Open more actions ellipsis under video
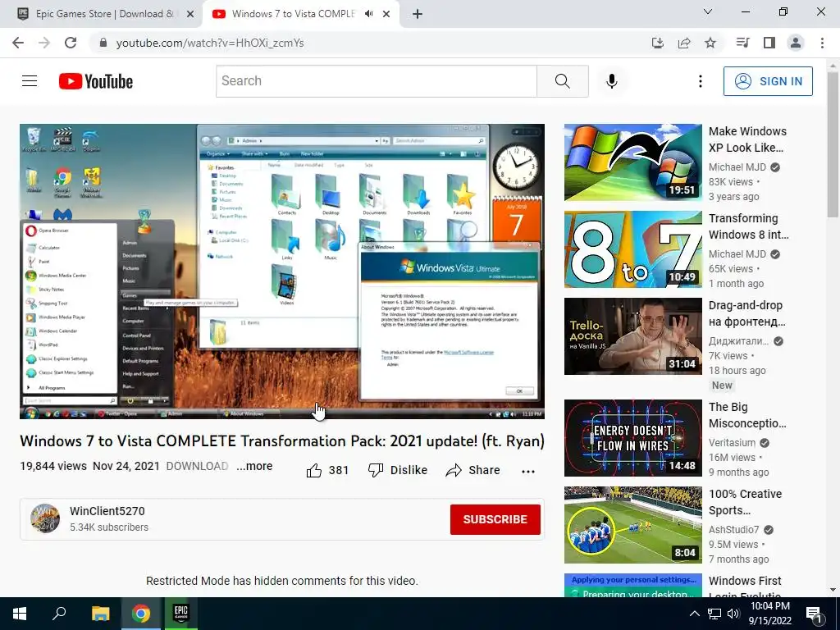The height and width of the screenshot is (630, 840). tap(528, 471)
